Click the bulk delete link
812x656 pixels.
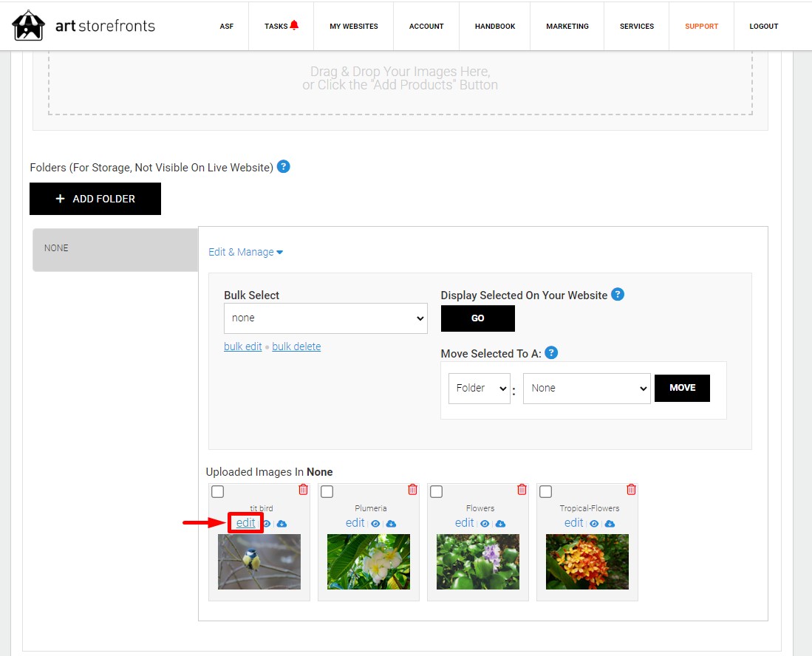click(x=296, y=346)
